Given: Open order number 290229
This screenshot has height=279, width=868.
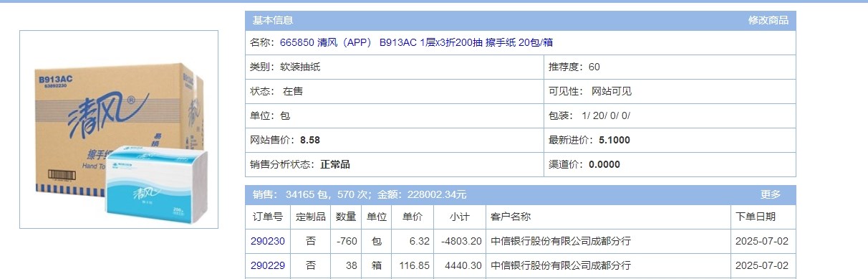Looking at the screenshot, I should coord(268,265).
